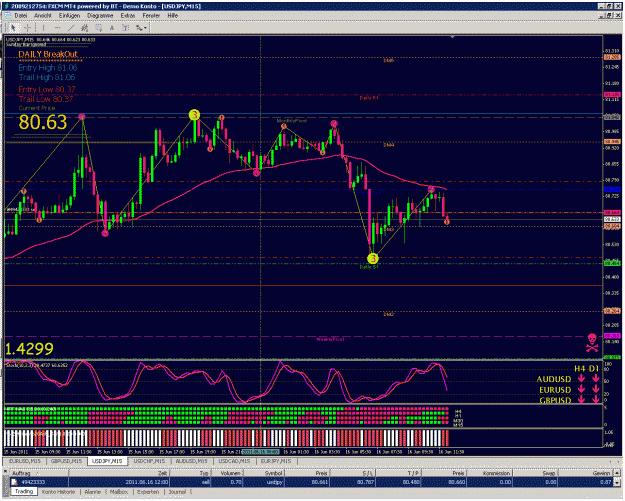Click the highlighted date on the time axis
625x501 pixels.
point(261,452)
